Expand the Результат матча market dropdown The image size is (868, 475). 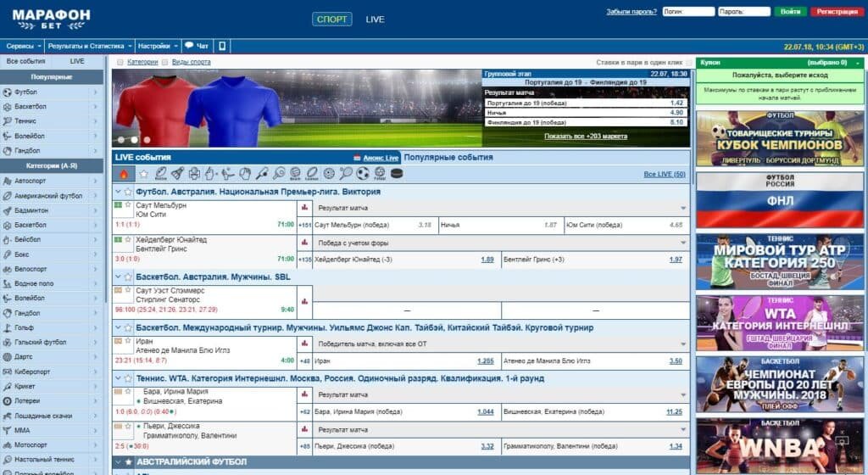(x=683, y=208)
